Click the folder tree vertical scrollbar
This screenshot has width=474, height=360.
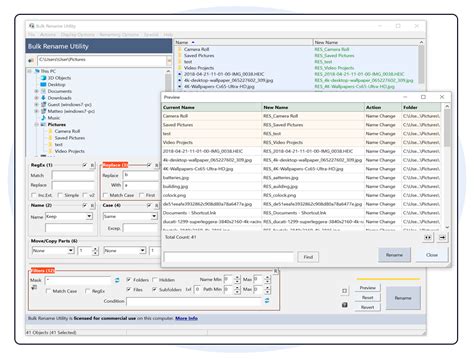(x=168, y=112)
